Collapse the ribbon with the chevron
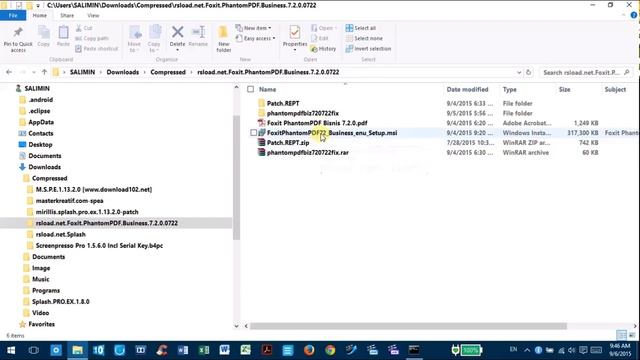640x360 pixels. pyautogui.click(x=623, y=16)
